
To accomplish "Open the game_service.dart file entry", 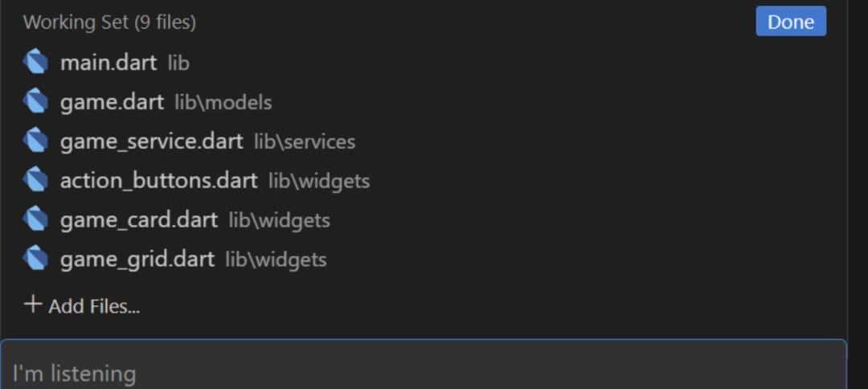I will click(151, 141).
